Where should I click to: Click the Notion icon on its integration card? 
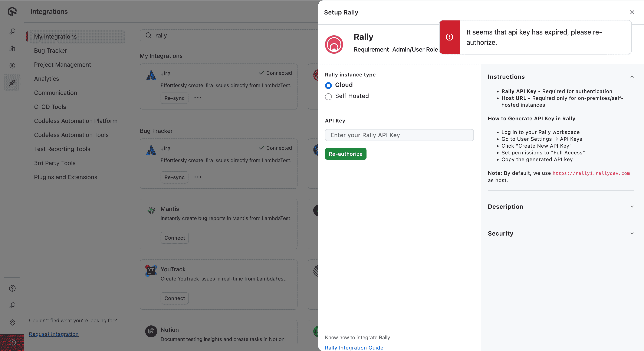(151, 331)
